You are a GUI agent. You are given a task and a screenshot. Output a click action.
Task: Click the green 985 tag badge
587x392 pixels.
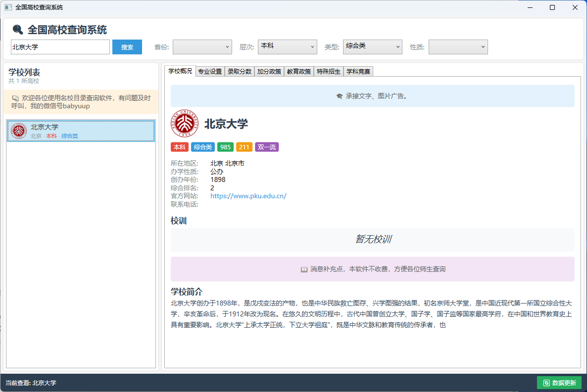[x=225, y=147]
